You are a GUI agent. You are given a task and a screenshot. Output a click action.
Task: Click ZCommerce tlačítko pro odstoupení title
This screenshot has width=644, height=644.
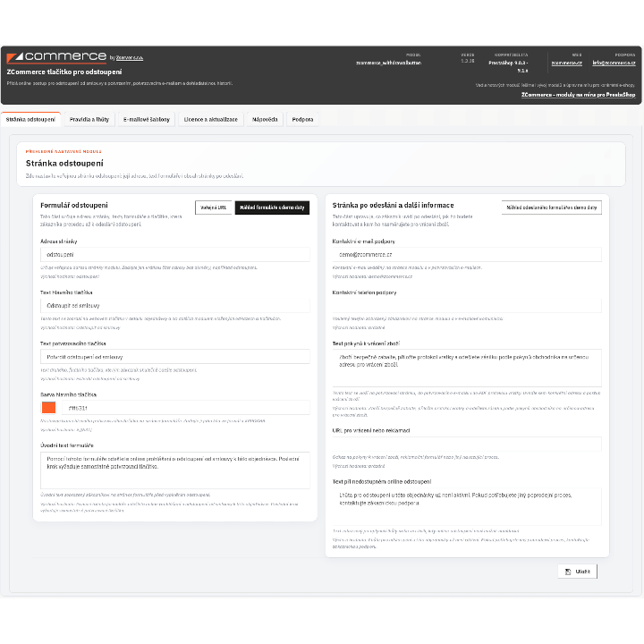[64, 72]
